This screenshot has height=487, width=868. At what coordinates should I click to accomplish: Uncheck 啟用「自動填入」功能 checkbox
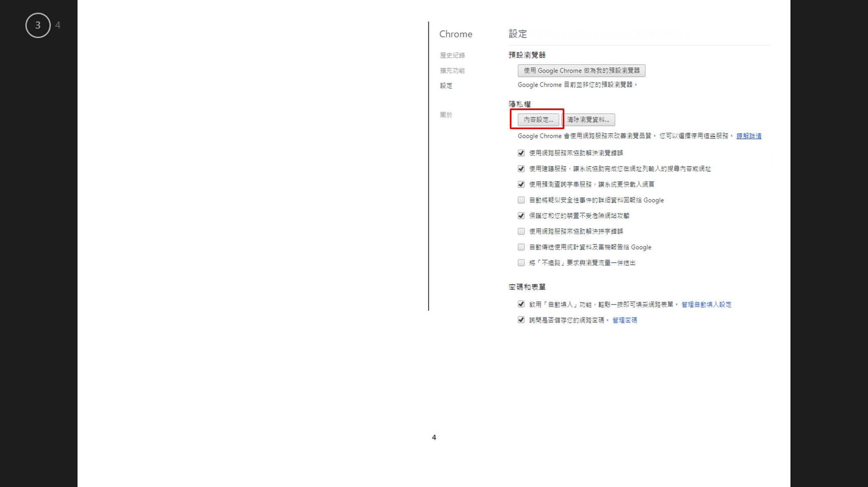(521, 304)
